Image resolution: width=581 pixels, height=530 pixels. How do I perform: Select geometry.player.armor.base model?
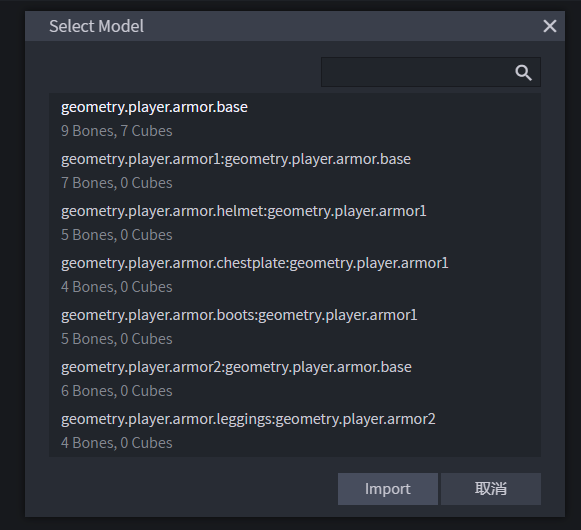pyautogui.click(x=295, y=119)
